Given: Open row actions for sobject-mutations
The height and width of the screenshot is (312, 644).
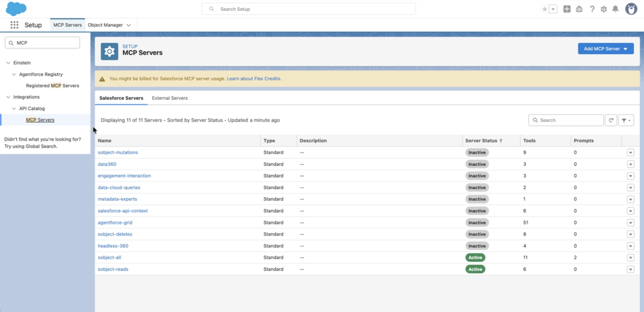Looking at the screenshot, I should coord(630,153).
